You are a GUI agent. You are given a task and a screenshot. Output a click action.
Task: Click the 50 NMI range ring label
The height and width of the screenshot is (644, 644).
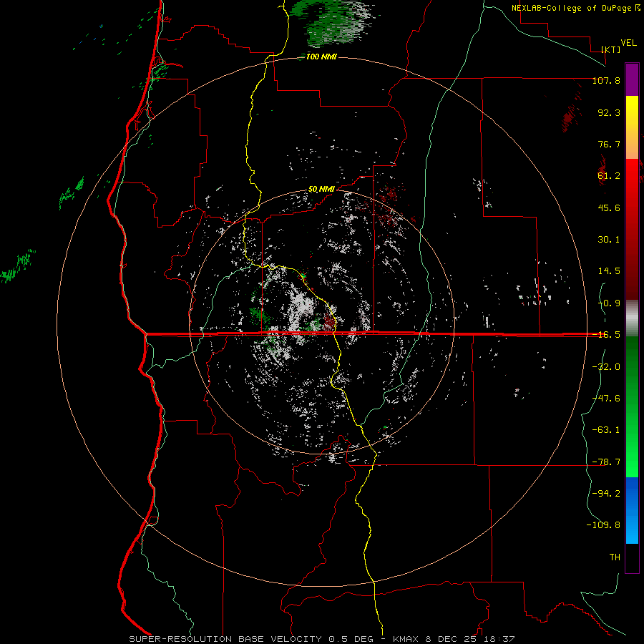point(321,190)
